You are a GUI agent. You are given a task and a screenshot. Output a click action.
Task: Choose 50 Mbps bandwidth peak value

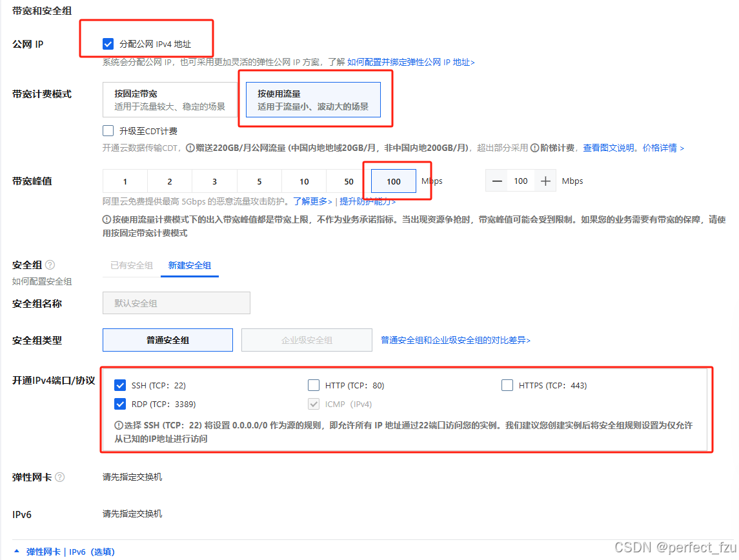pos(349,181)
